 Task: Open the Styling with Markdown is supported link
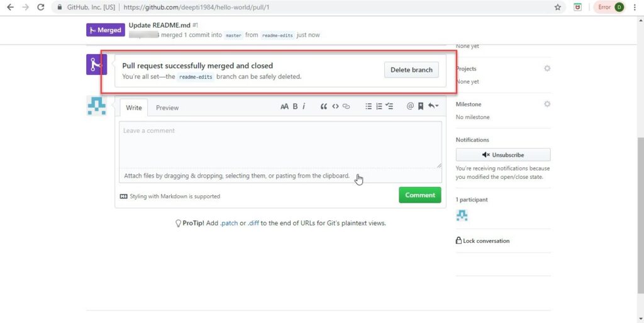pyautogui.click(x=175, y=196)
